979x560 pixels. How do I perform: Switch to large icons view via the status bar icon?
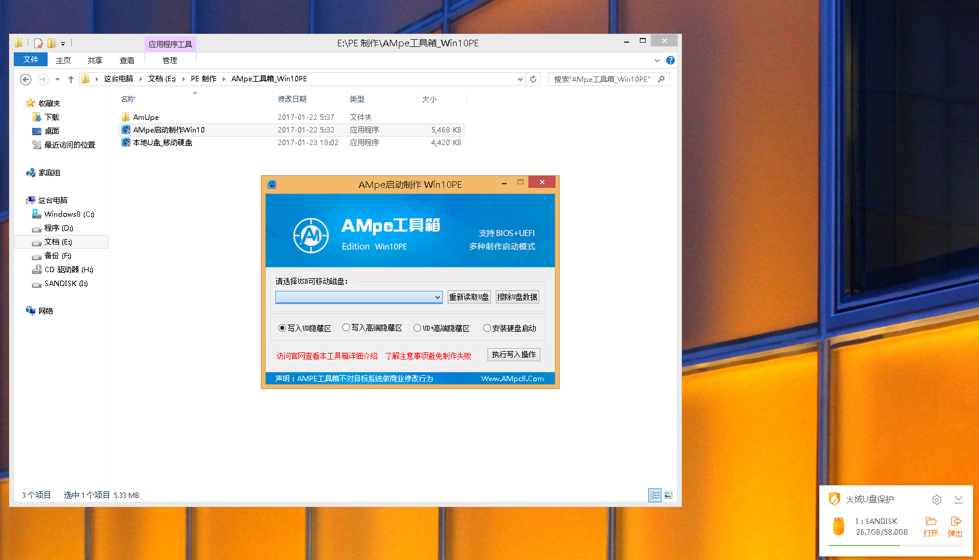[x=668, y=495]
